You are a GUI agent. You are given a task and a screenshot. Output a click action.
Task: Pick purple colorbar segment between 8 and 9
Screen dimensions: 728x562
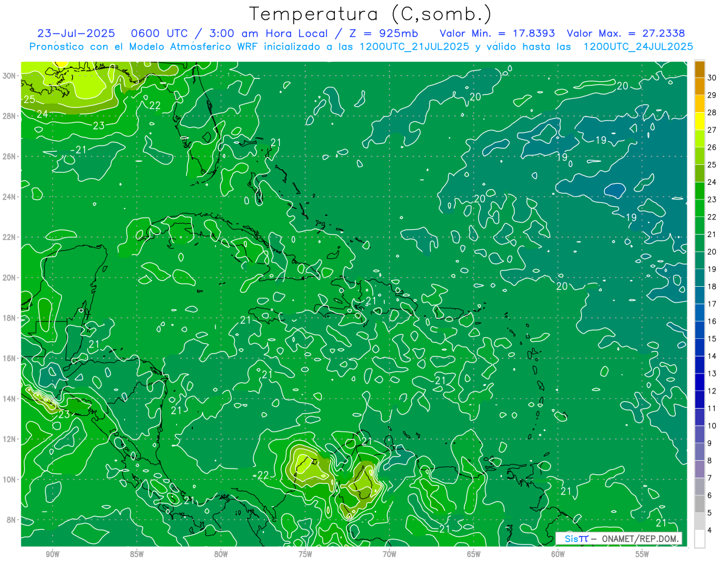coord(700,452)
